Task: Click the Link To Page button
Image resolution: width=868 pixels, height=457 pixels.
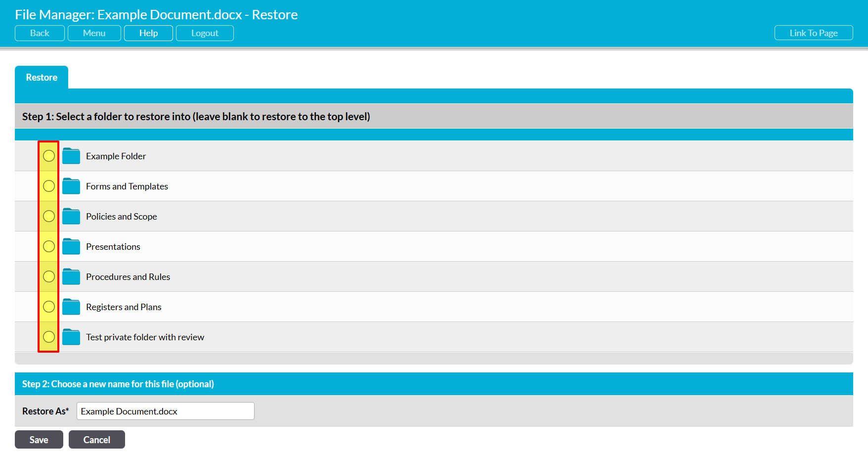Action: (x=813, y=33)
